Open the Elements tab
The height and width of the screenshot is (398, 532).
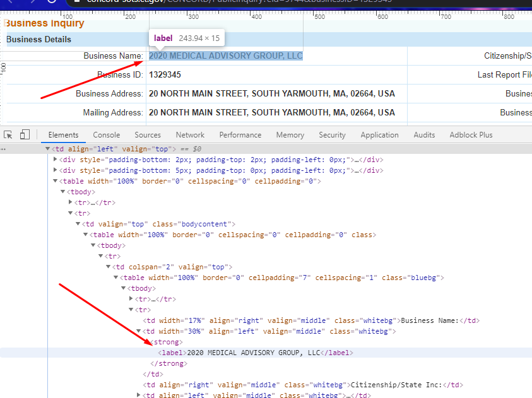63,135
